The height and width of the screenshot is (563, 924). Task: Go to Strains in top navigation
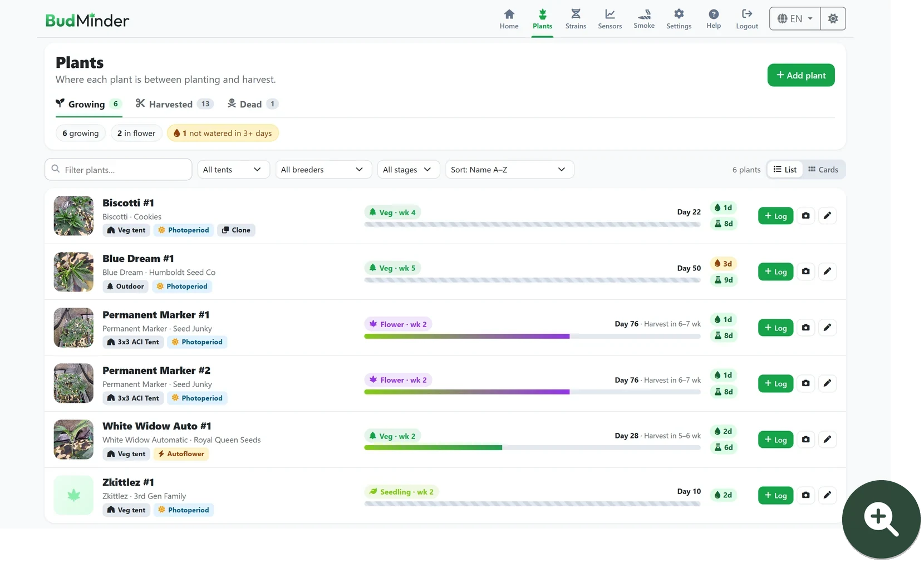click(576, 19)
